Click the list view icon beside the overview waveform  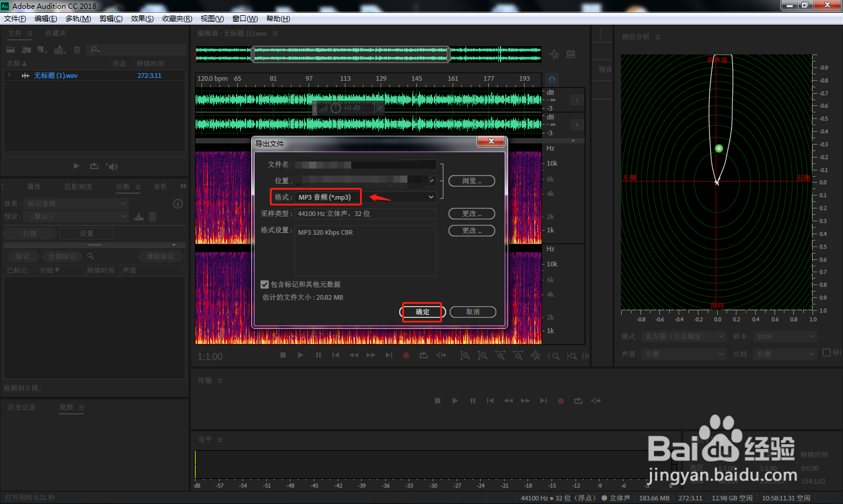click(571, 54)
